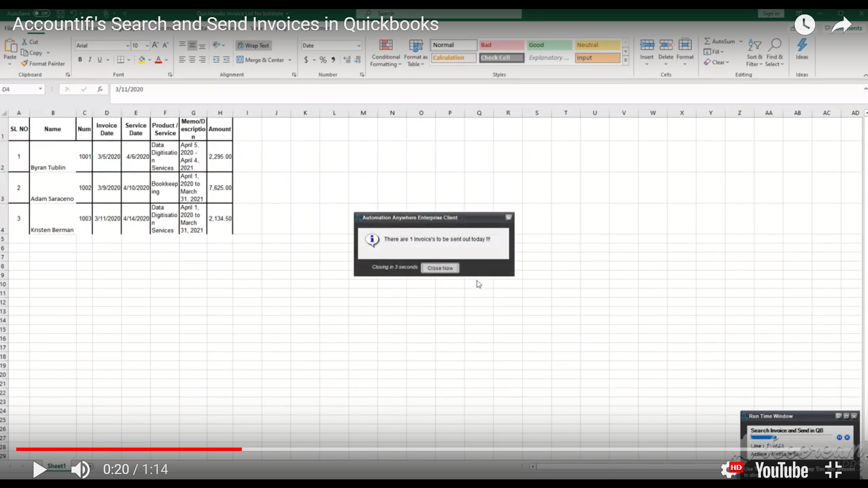The height and width of the screenshot is (488, 868).
Task: Click the Wrap Text button
Action: click(x=253, y=45)
